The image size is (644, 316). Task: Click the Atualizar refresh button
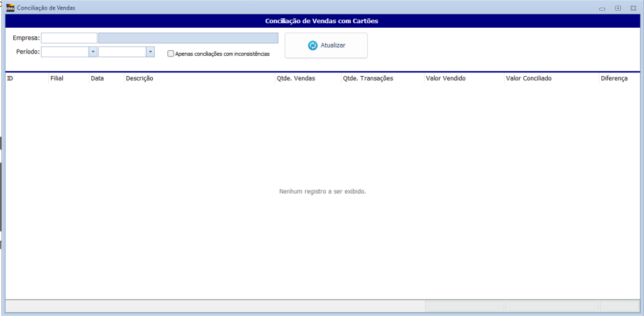coord(326,45)
